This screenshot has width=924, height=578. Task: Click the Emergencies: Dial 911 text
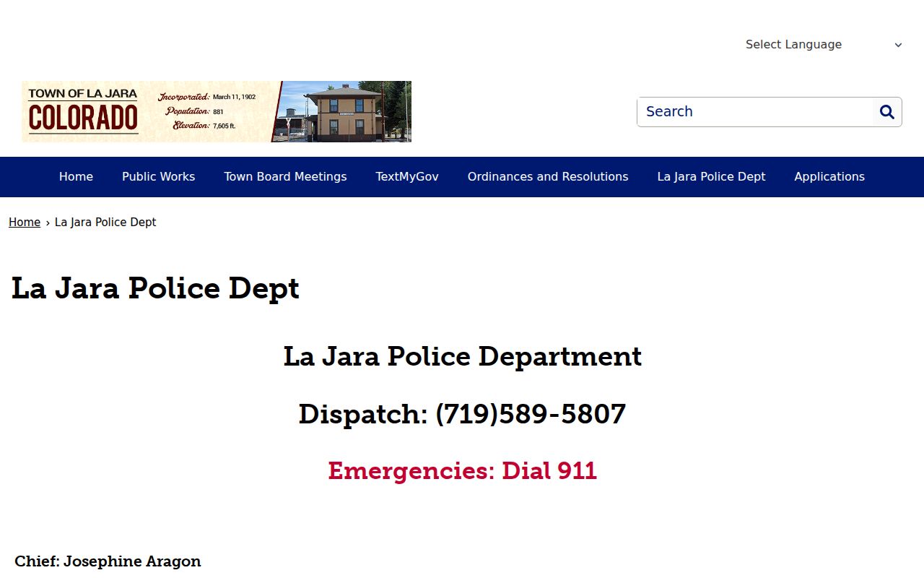pos(462,471)
